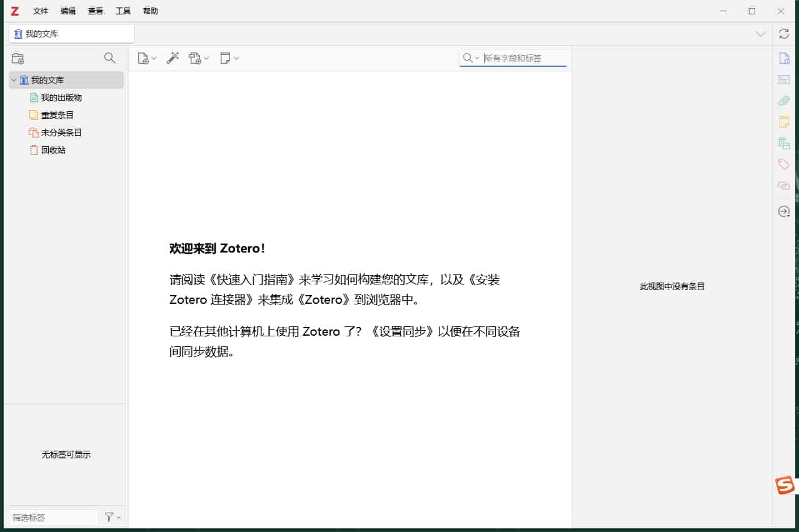Open the libraries and collections panel
The width and height of the screenshot is (799, 532).
tap(783, 143)
